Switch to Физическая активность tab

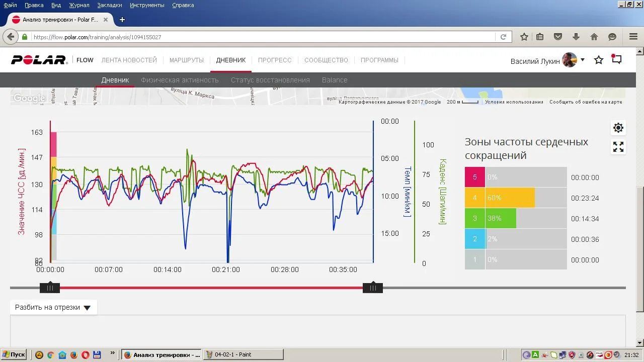(x=180, y=80)
